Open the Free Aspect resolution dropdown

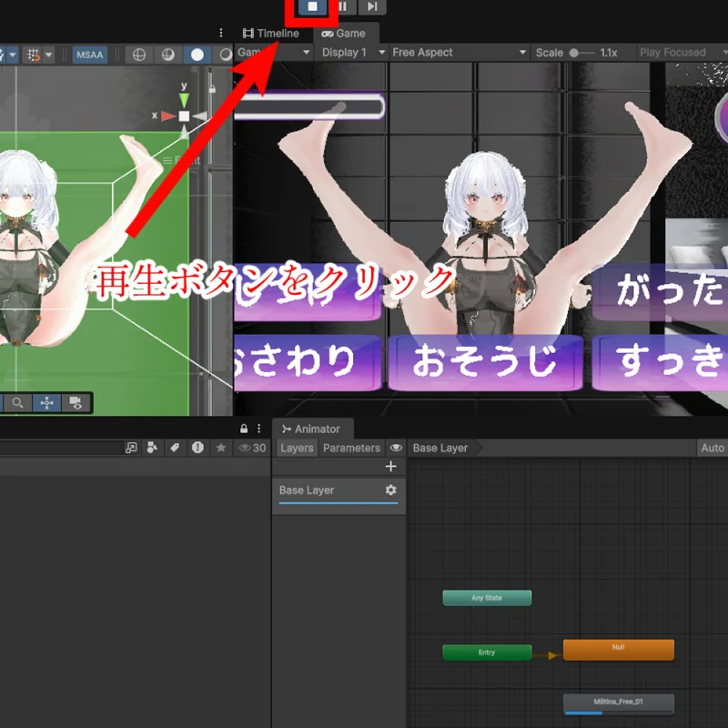(459, 53)
